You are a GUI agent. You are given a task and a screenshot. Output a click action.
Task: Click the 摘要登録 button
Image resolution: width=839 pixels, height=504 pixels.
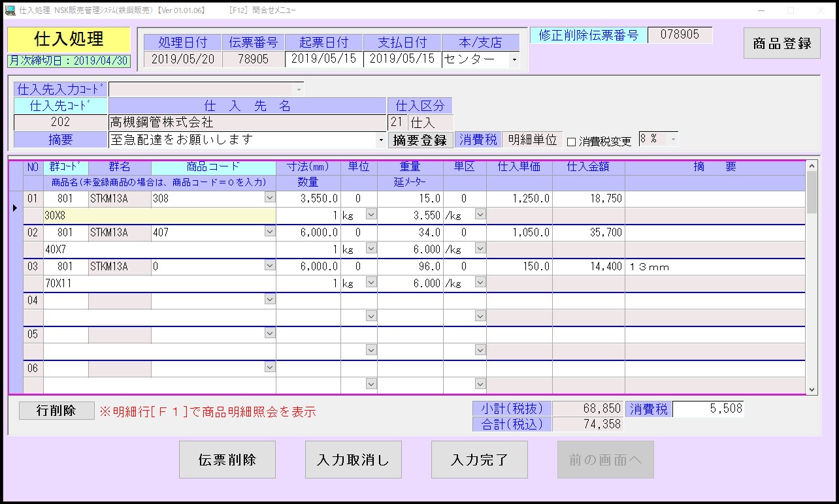[420, 140]
